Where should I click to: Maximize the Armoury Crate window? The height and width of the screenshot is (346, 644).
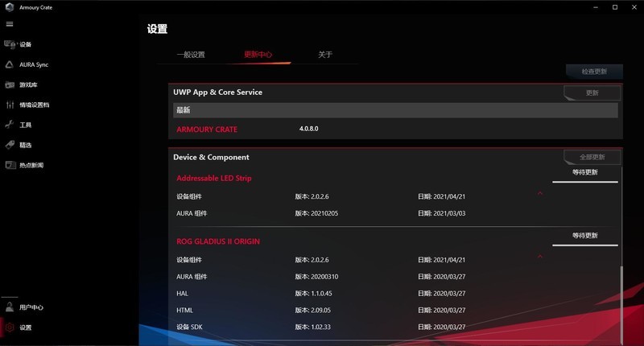click(x=615, y=7)
